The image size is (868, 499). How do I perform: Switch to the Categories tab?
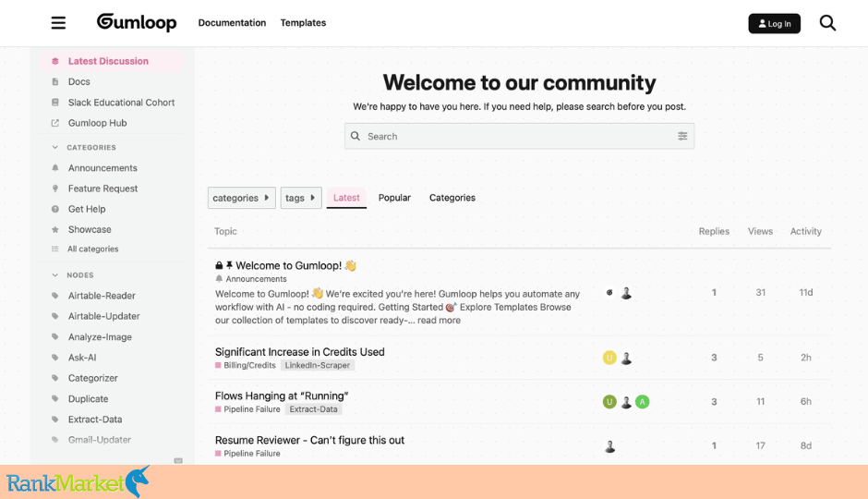click(452, 198)
